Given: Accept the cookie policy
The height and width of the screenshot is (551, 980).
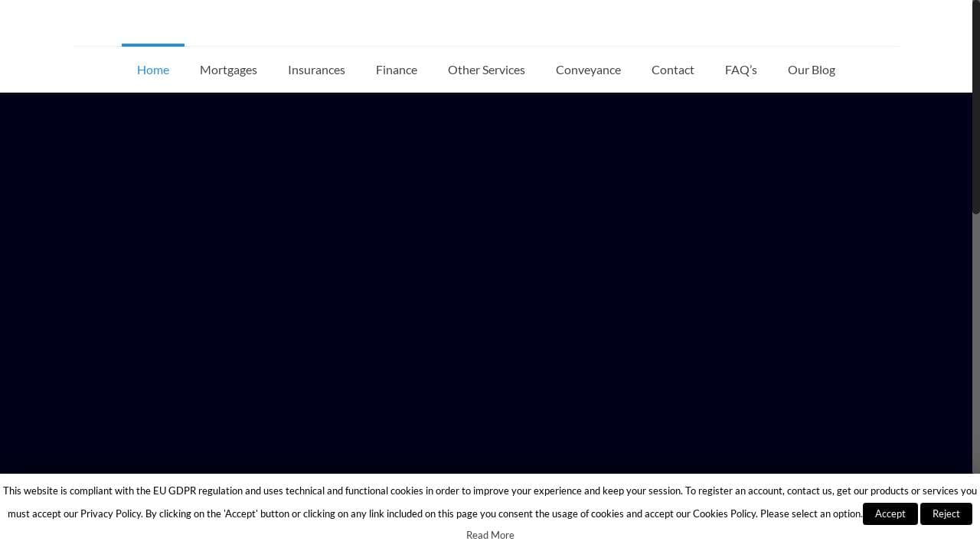Looking at the screenshot, I should click(890, 514).
